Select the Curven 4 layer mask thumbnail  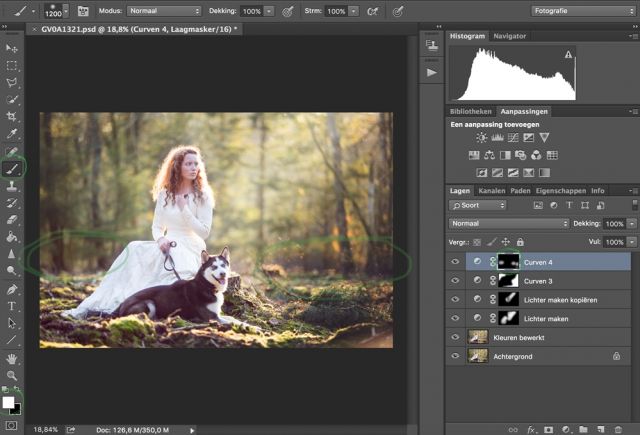point(509,262)
